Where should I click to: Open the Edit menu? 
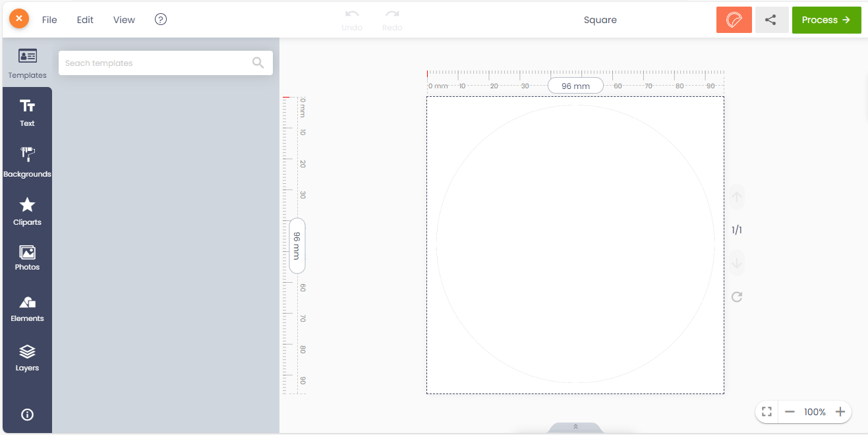pyautogui.click(x=85, y=20)
